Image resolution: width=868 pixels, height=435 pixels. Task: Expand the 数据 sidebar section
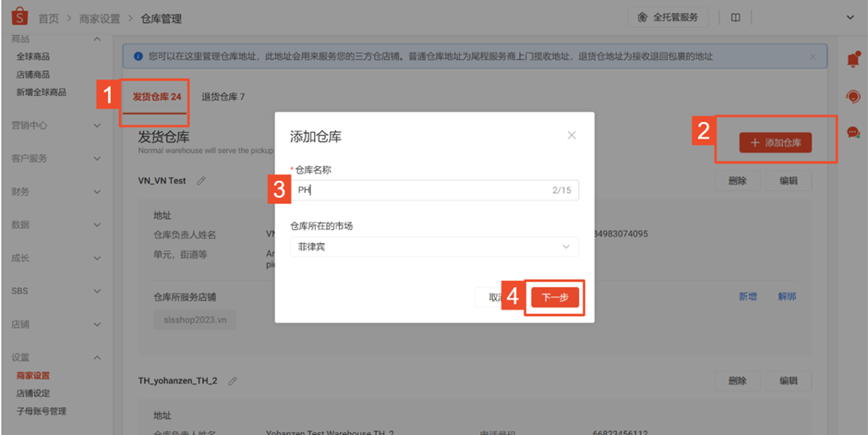[98, 225]
